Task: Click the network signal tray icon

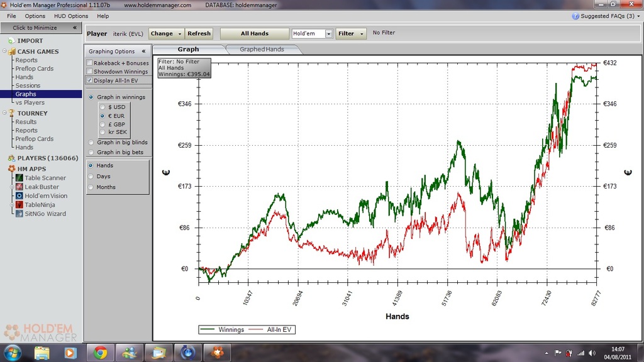Action: (580, 353)
